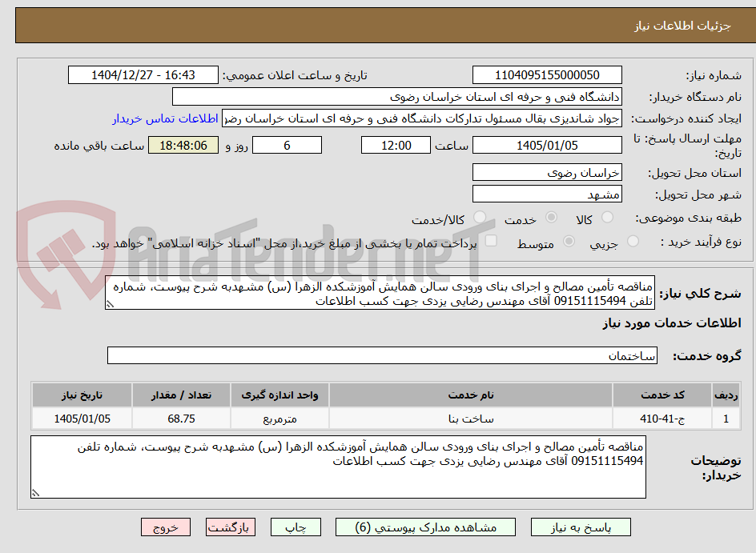Click the واحد اندازه گیری column header

pos(279,395)
